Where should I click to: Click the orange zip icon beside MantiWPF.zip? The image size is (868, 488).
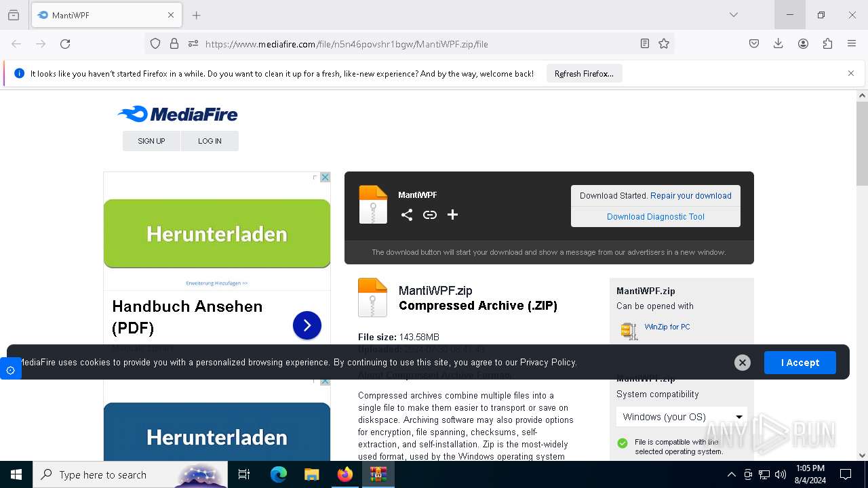click(x=373, y=298)
